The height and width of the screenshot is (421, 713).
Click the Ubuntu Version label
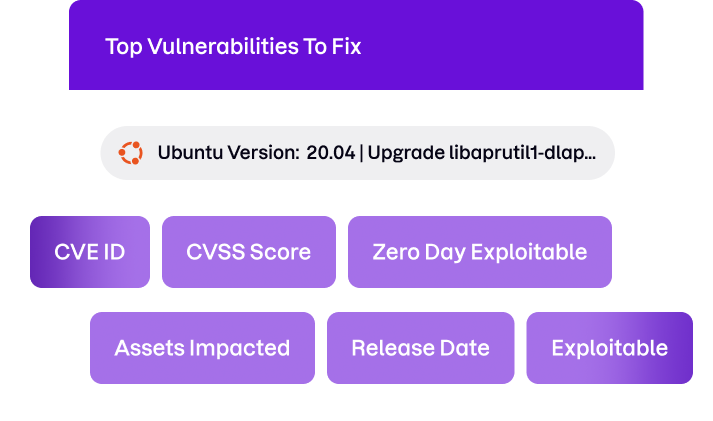228,153
